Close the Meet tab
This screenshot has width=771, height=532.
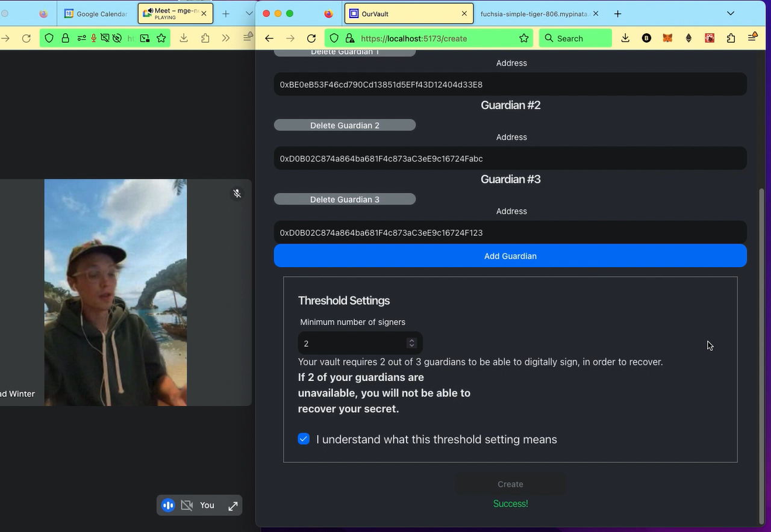point(204,13)
